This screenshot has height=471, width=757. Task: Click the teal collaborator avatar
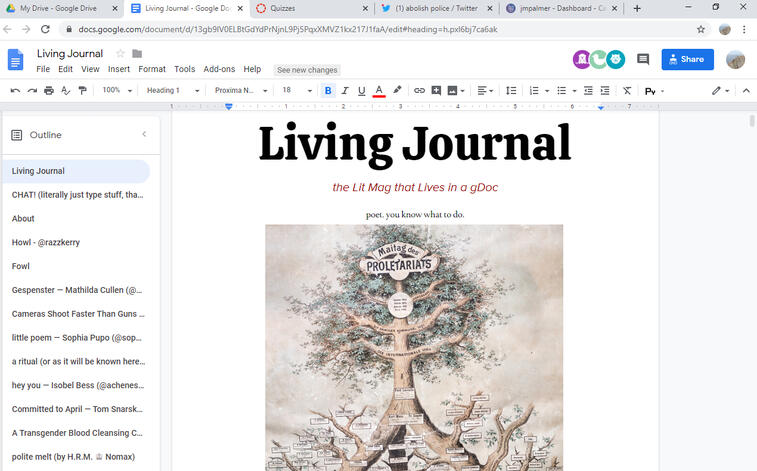click(x=616, y=59)
